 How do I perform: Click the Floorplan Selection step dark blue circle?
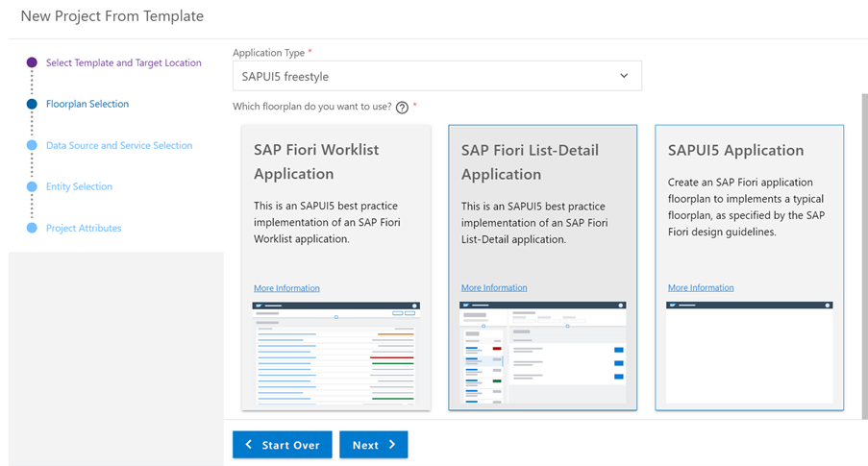tap(32, 104)
